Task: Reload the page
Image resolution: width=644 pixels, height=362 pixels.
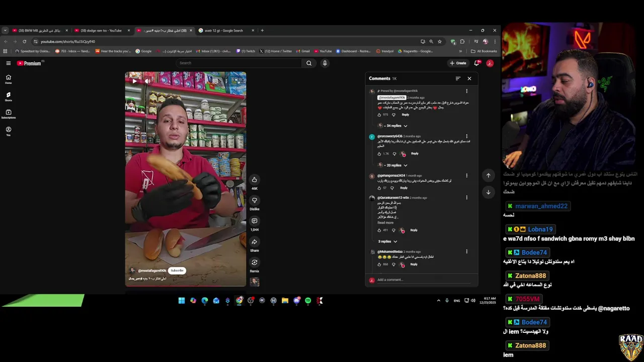Action: pyautogui.click(x=24, y=41)
